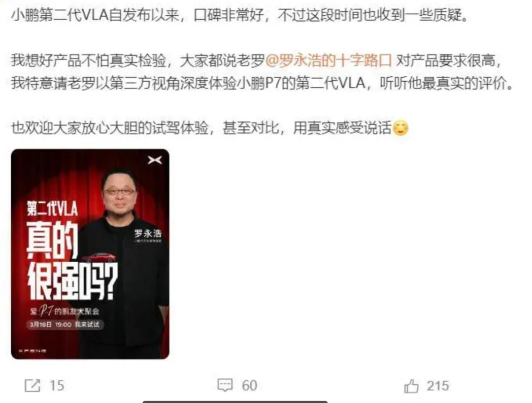Select the like count 215
This screenshot has width=532, height=403.
point(438,386)
